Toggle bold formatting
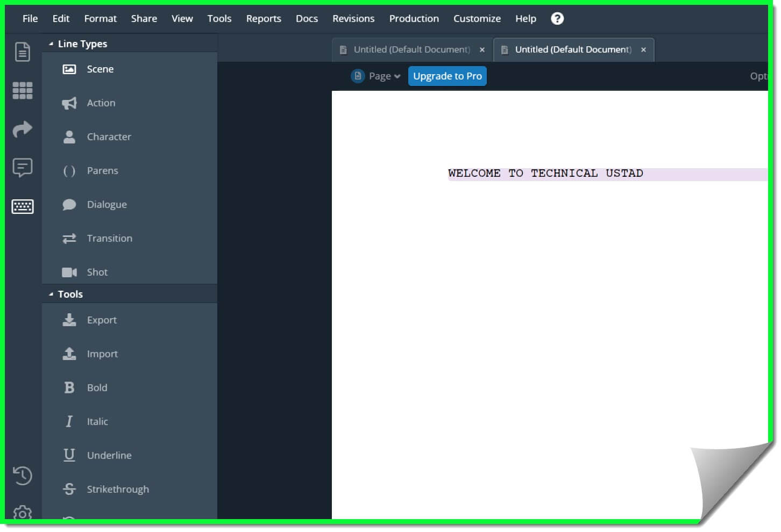 97,387
